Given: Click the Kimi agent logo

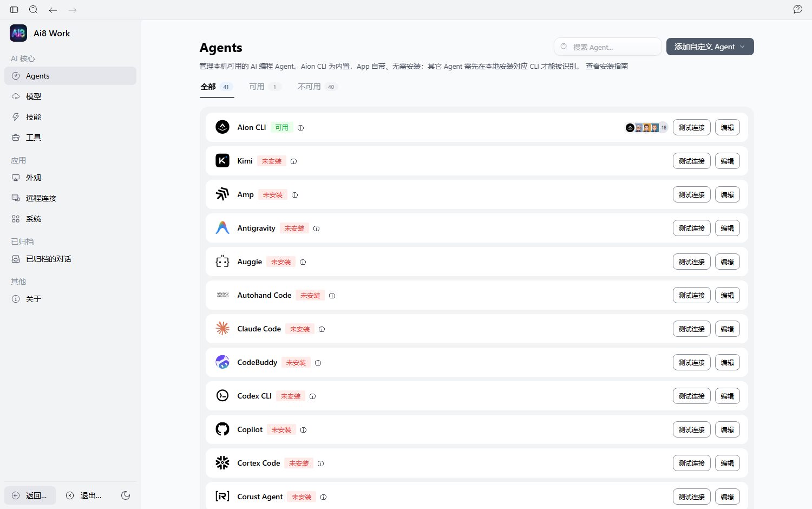Looking at the screenshot, I should pos(222,161).
